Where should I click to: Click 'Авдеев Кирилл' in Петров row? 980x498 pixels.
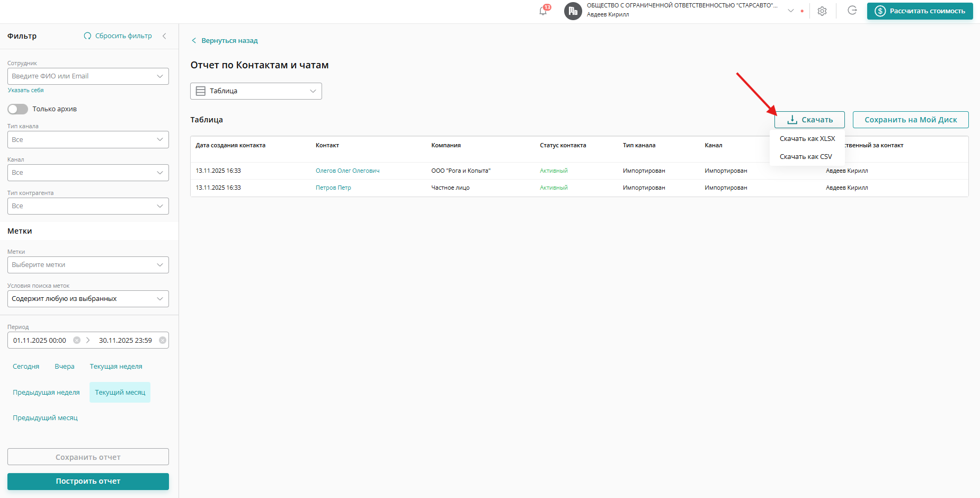[x=847, y=188]
